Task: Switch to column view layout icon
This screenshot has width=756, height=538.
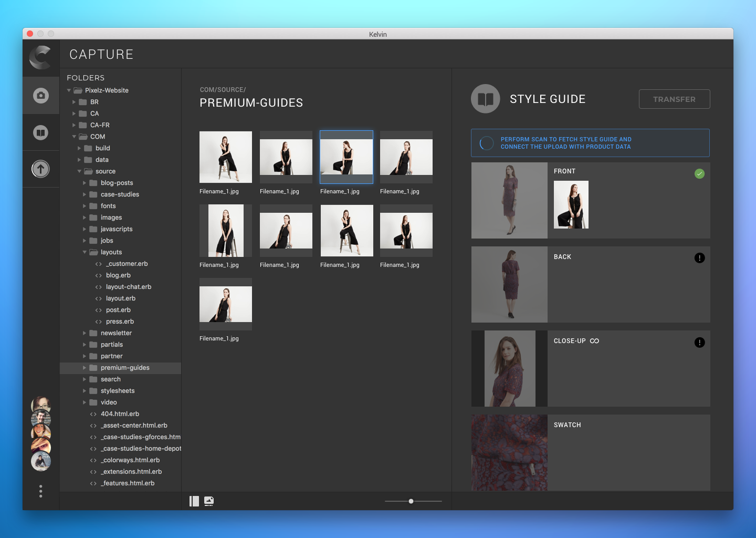Action: pos(194,501)
